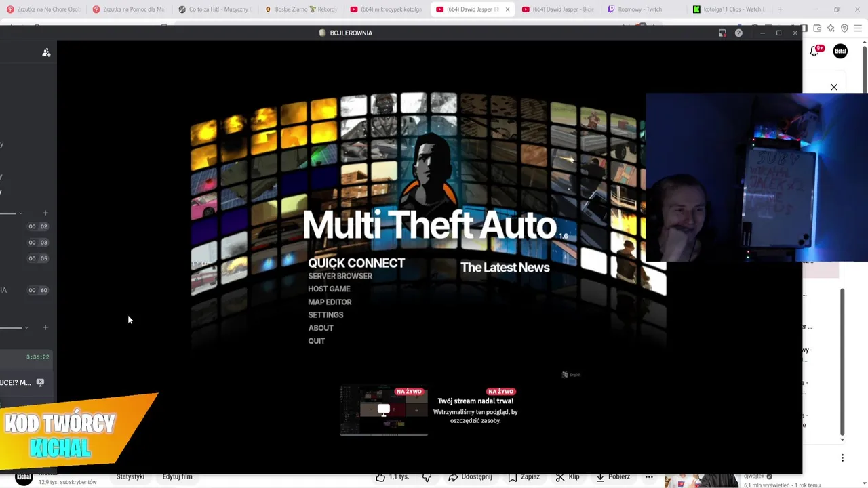
Task: Open MTA Settings menu entry
Action: click(325, 314)
